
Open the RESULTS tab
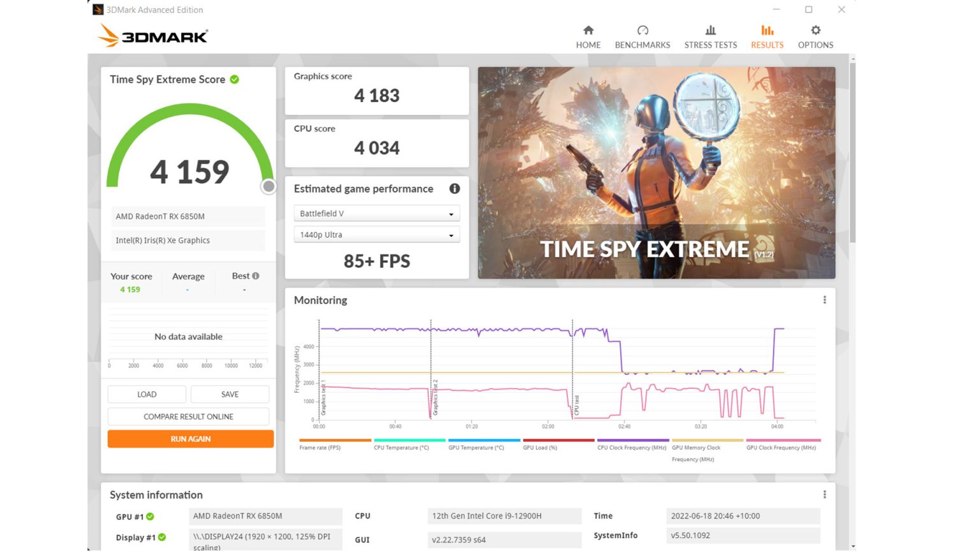click(x=767, y=37)
